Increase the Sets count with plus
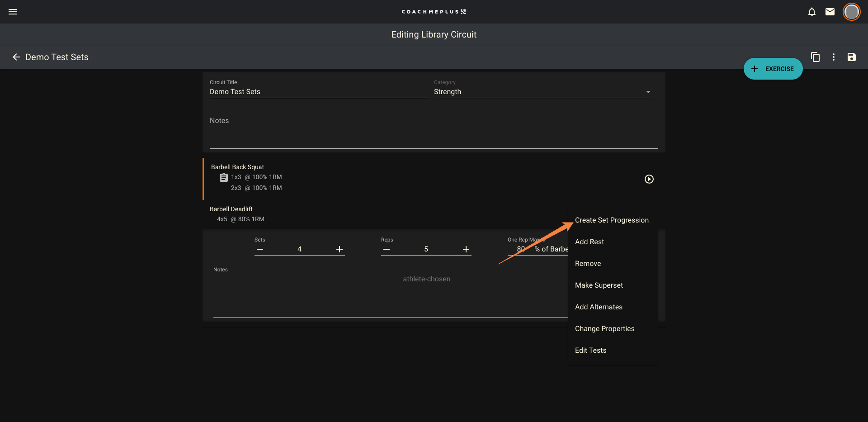This screenshot has width=868, height=422. point(340,249)
